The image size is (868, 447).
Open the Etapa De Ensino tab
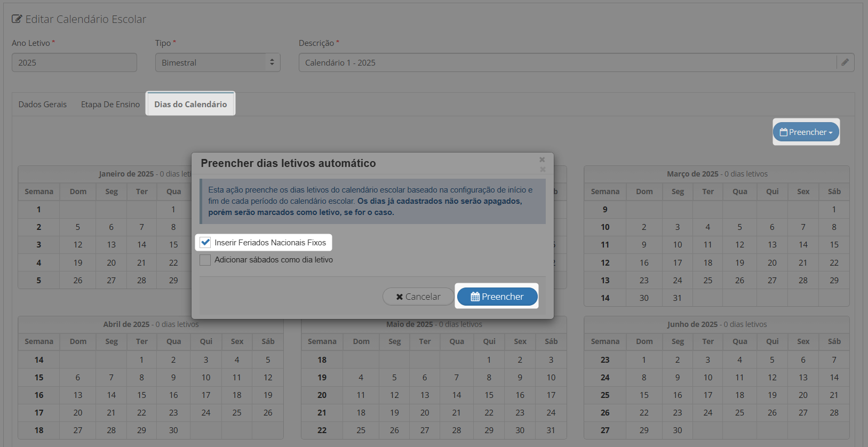click(110, 105)
